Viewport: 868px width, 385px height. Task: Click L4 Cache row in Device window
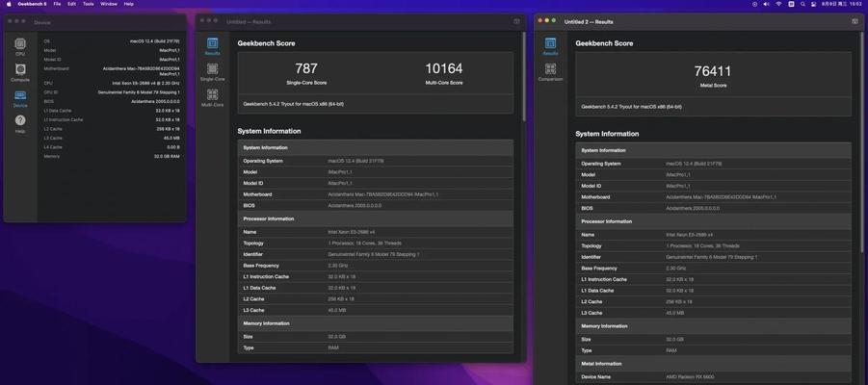[112, 147]
